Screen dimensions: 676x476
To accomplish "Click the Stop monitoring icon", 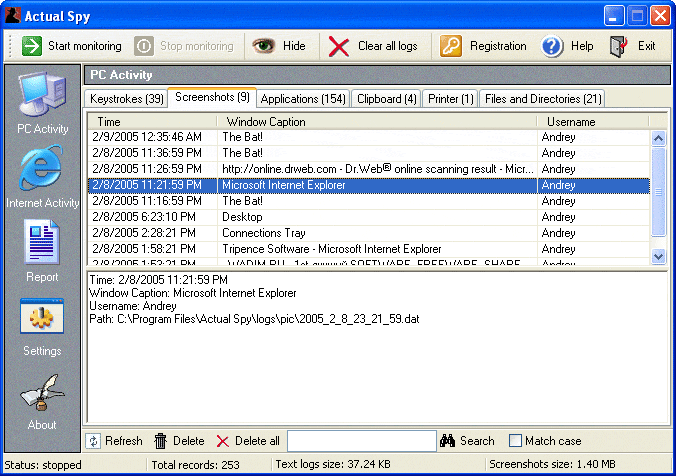I will (x=144, y=46).
